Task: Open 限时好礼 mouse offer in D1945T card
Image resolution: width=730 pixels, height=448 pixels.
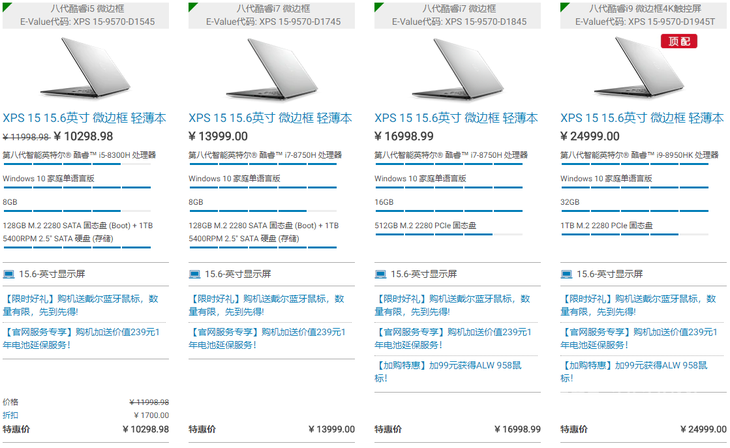Action: coord(638,305)
